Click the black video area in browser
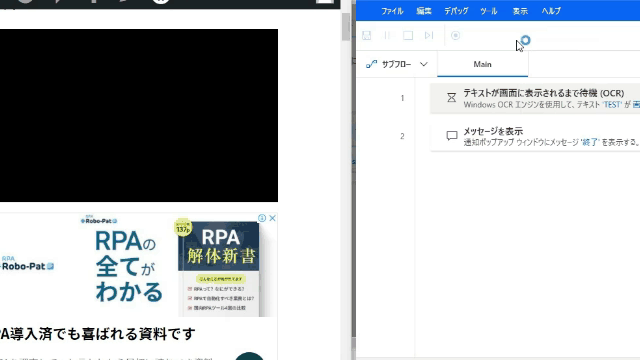640x360 pixels. pos(139,115)
